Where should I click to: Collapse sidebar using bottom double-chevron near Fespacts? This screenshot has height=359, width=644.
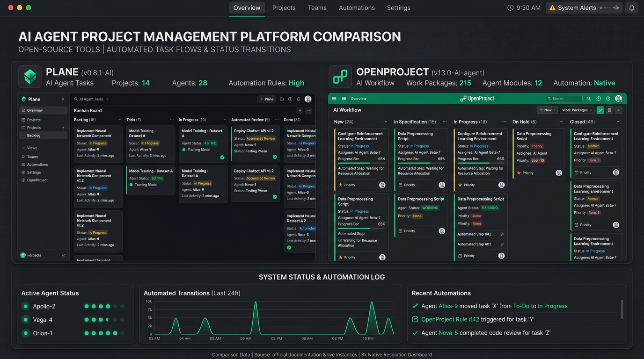(63, 255)
